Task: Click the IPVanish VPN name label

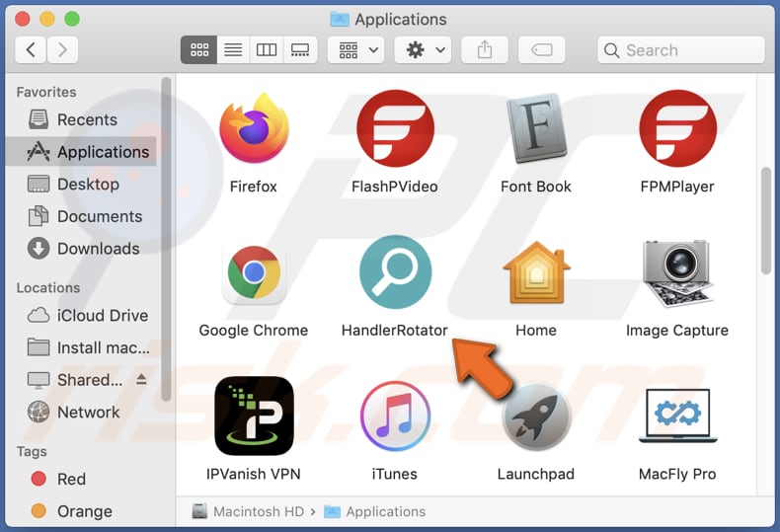Action: (x=254, y=474)
